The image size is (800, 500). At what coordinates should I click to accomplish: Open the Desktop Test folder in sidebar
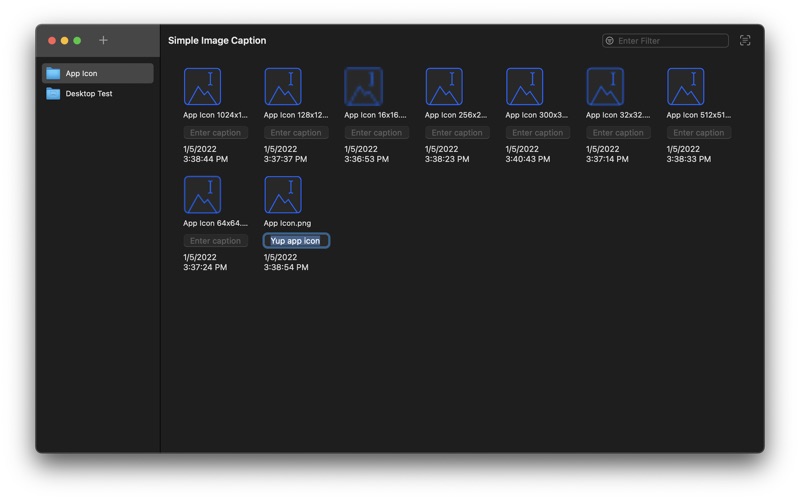click(x=98, y=94)
